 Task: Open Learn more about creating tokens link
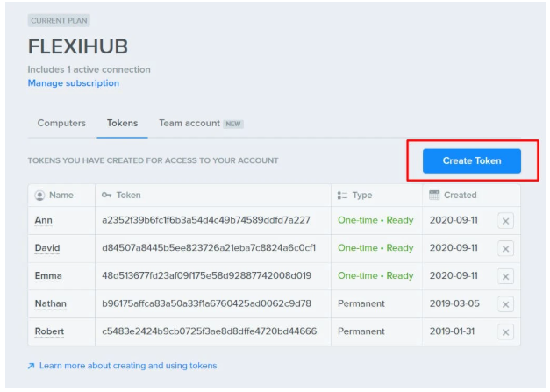[127, 366]
